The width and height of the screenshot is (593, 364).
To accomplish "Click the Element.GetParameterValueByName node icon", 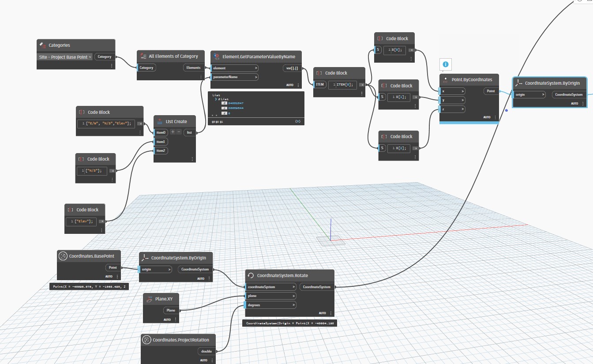I will point(217,56).
